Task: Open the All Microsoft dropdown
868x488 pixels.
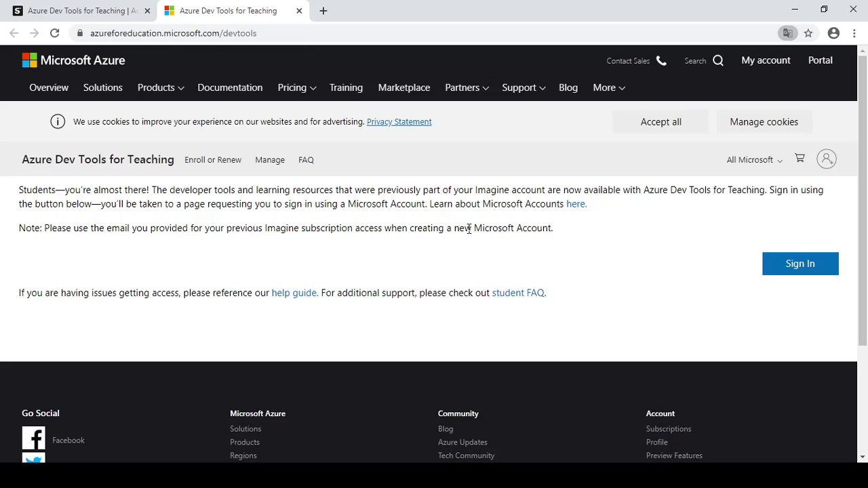Action: point(755,160)
